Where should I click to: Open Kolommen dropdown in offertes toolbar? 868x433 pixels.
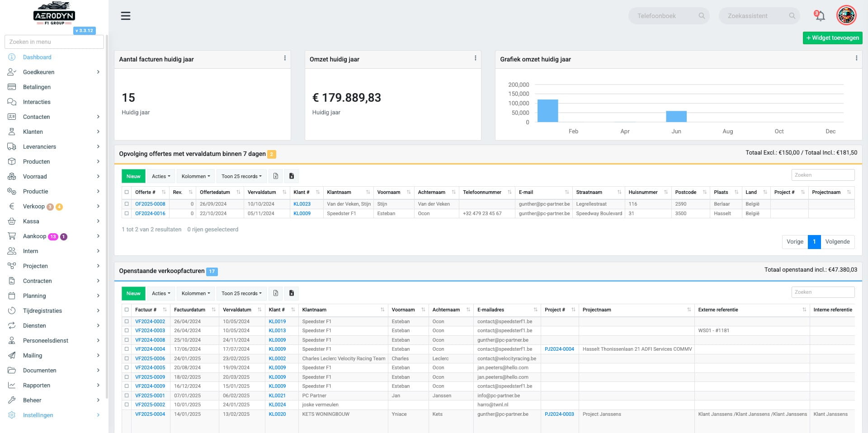pyautogui.click(x=196, y=176)
